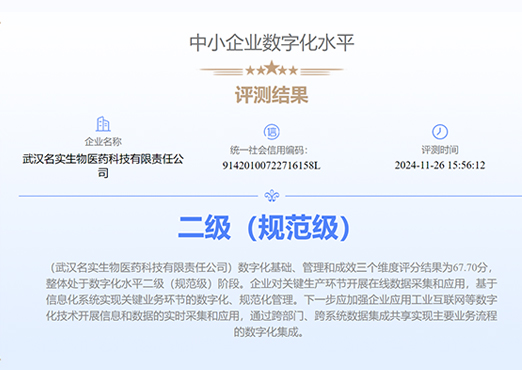Select the 评测时间 label

440,150
